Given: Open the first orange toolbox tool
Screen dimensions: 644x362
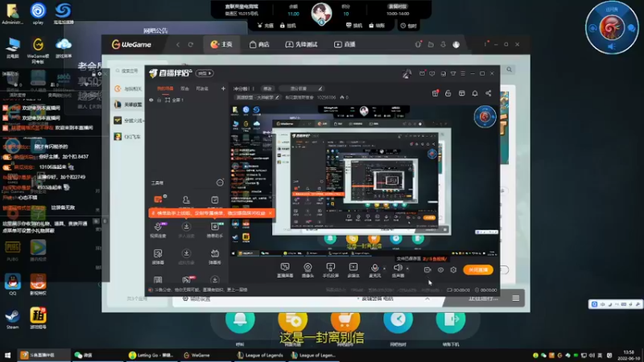Looking at the screenshot, I should click(x=158, y=200).
